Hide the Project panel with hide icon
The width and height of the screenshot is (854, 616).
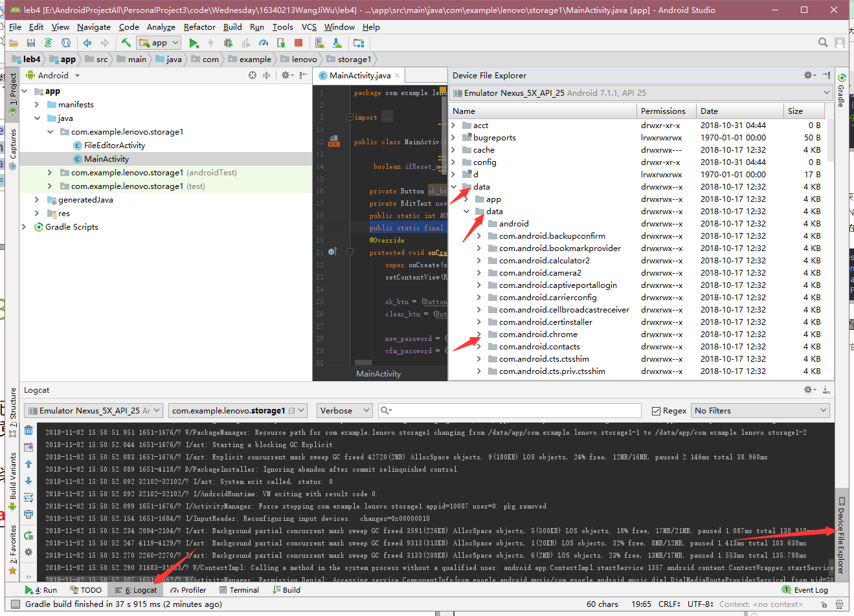pyautogui.click(x=304, y=75)
